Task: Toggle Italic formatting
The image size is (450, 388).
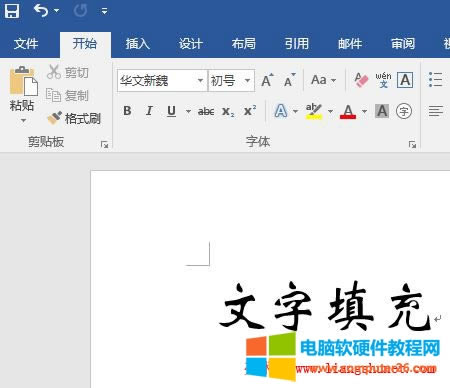Action: (149, 111)
